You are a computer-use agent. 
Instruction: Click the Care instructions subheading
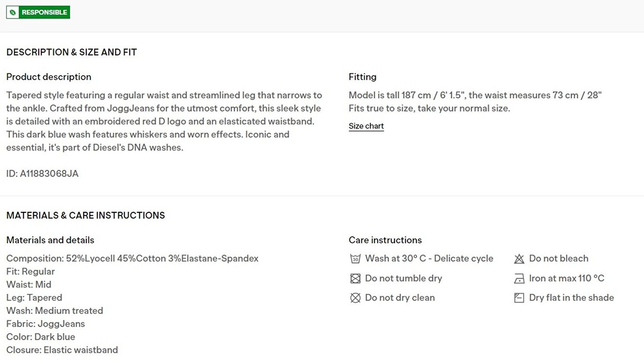point(385,240)
